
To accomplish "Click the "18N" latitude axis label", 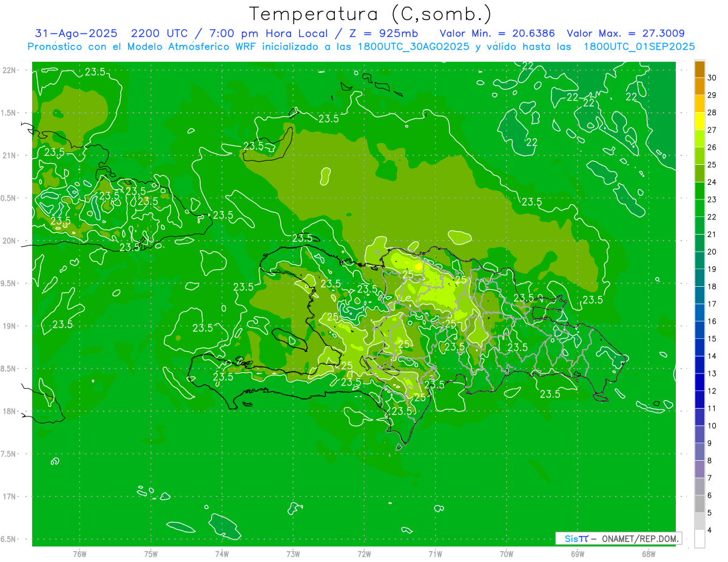I will pyautogui.click(x=10, y=411).
